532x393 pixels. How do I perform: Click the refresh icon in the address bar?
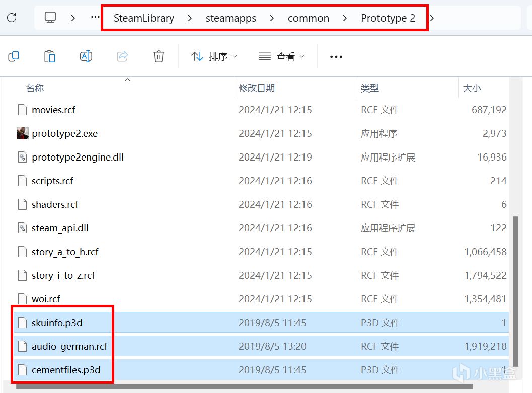point(12,18)
